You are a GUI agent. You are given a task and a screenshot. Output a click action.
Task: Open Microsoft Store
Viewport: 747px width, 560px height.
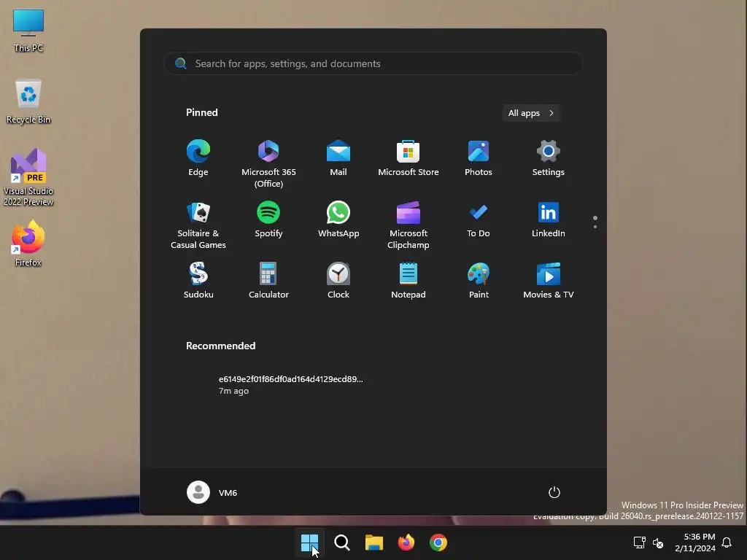(x=409, y=158)
